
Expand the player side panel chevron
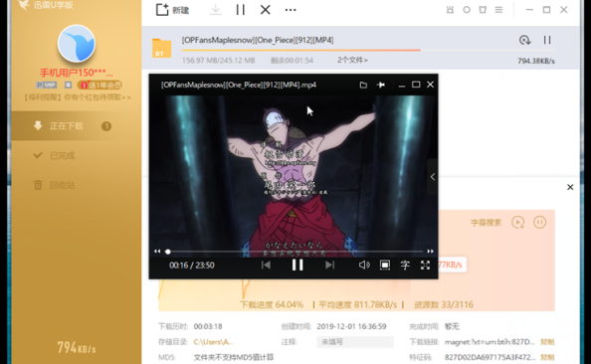(x=433, y=177)
